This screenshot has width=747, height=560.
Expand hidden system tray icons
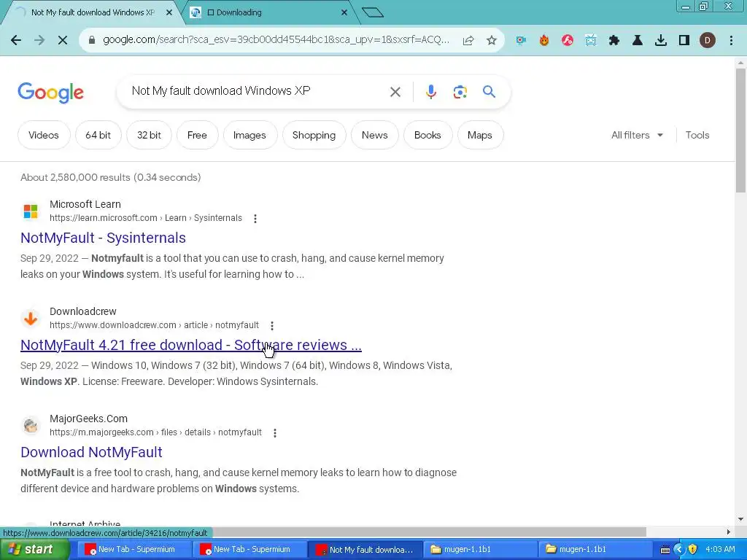(679, 550)
